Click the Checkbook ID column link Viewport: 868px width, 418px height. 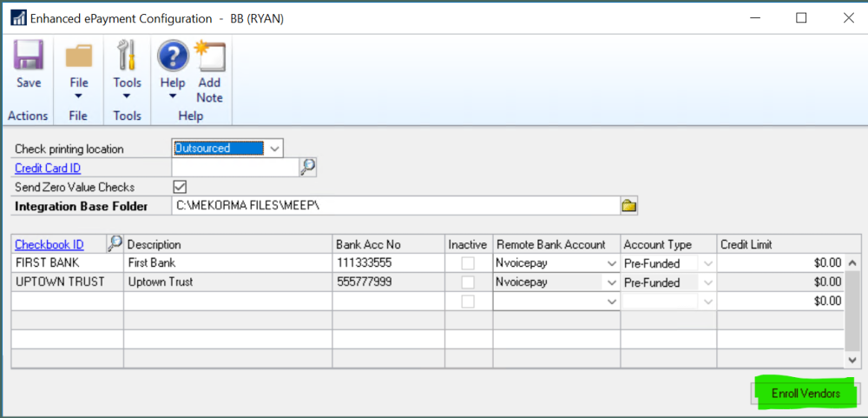coord(49,244)
